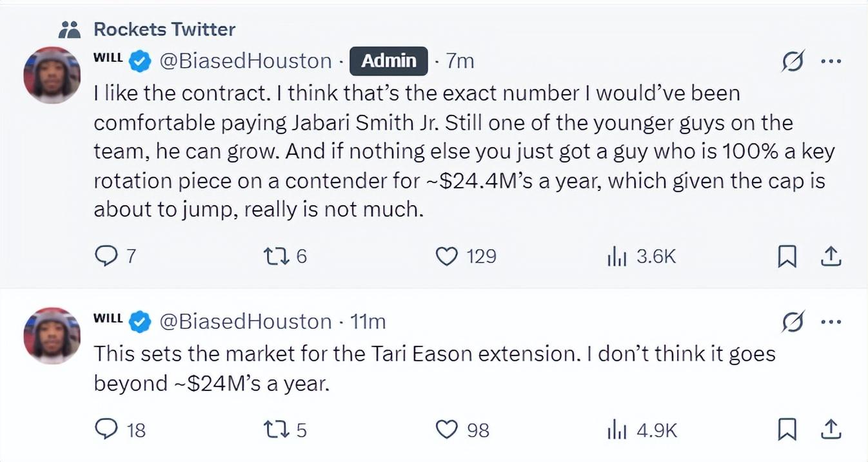The image size is (868, 462).
Task: View analytics for the 4.9K views tweet
Action: point(617,429)
